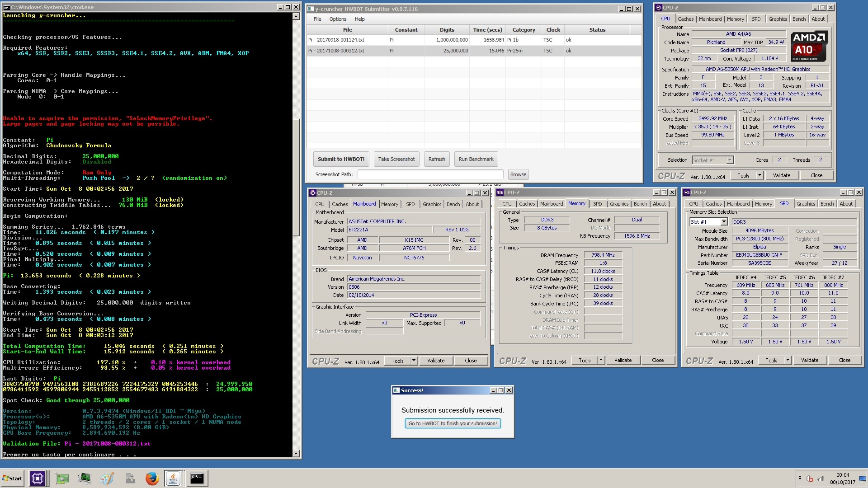The width and height of the screenshot is (868, 488).
Task: Click the Category column header
Action: click(524, 30)
